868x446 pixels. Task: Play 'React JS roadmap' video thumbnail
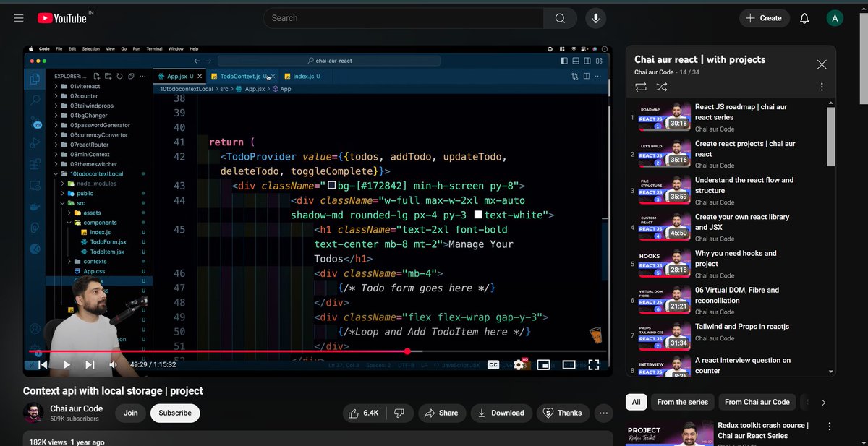pos(664,117)
